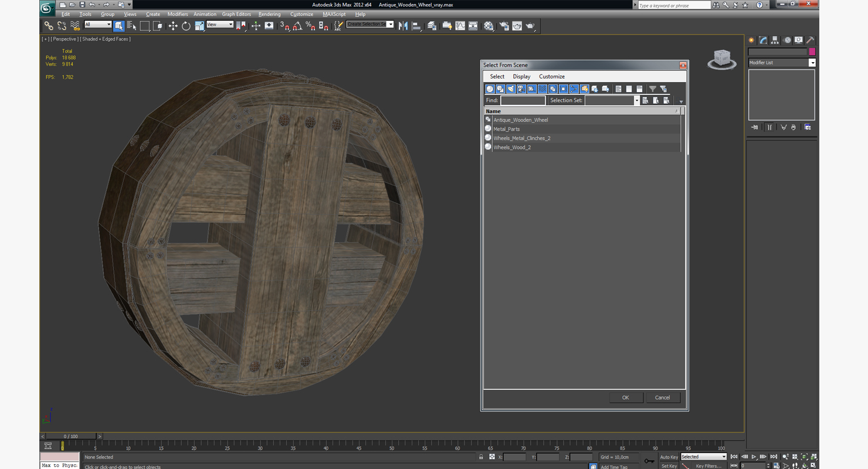Open Perspective viewport label menu
The width and height of the screenshot is (868, 469).
(65, 39)
